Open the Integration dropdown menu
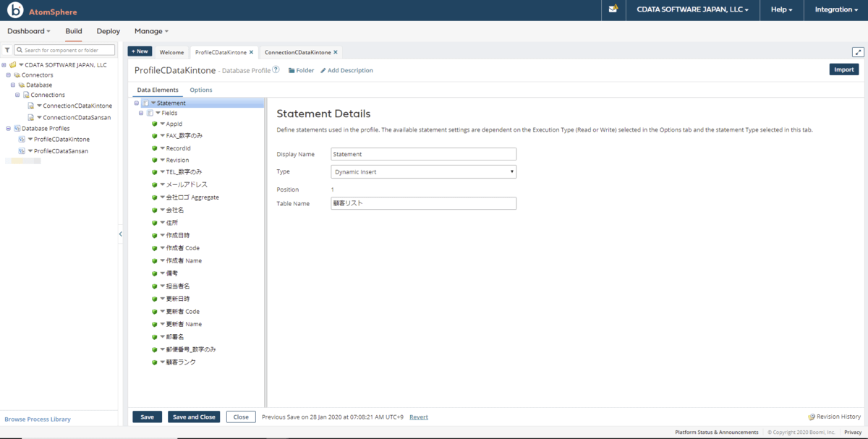Viewport: 868px width, 439px height. (x=836, y=10)
